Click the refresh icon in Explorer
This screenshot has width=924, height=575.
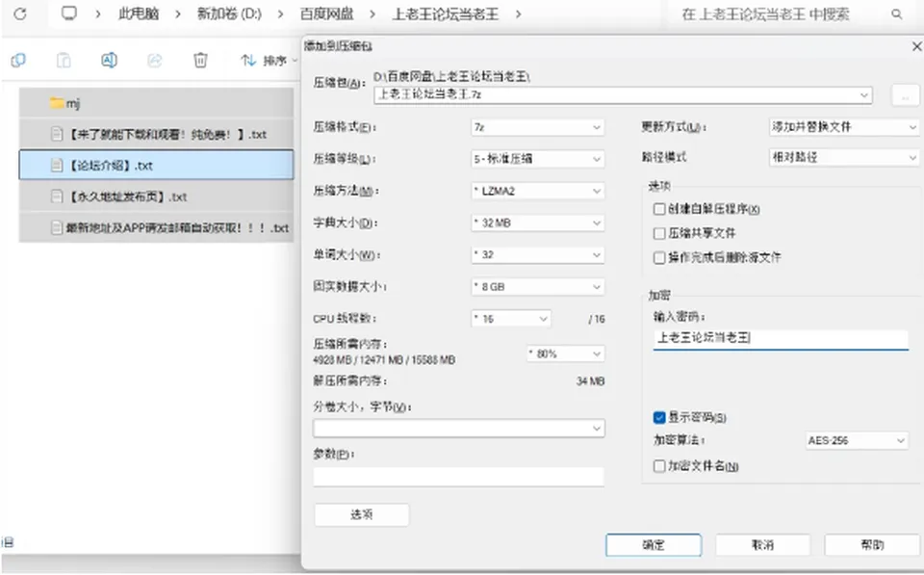[x=20, y=13]
